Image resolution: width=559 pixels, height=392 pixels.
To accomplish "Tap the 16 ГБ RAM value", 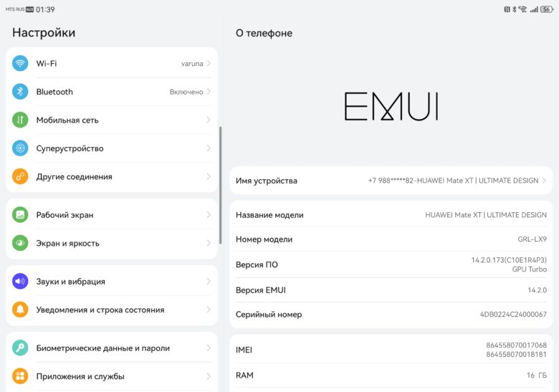I will [x=537, y=376].
